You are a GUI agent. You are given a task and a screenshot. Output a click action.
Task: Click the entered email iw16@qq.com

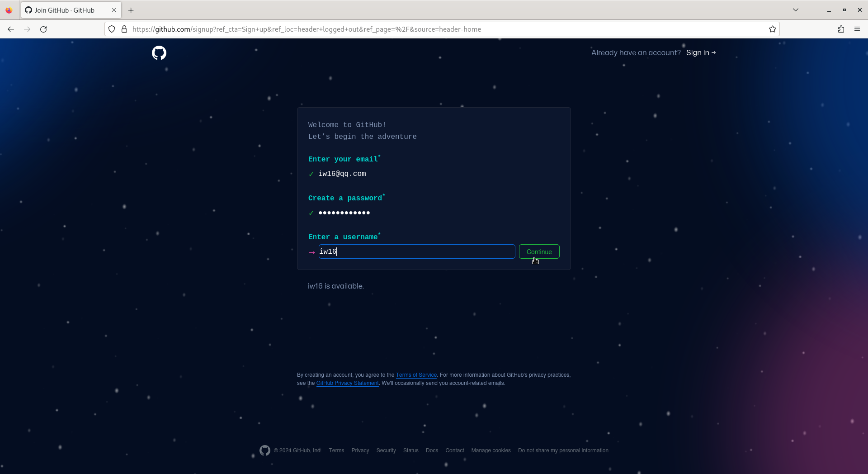[342, 174]
